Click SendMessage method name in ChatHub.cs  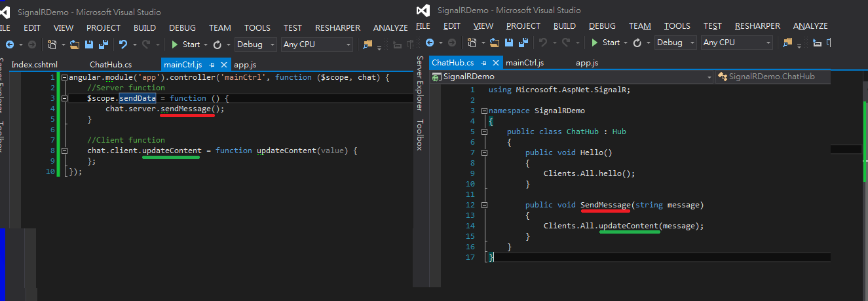tap(605, 205)
